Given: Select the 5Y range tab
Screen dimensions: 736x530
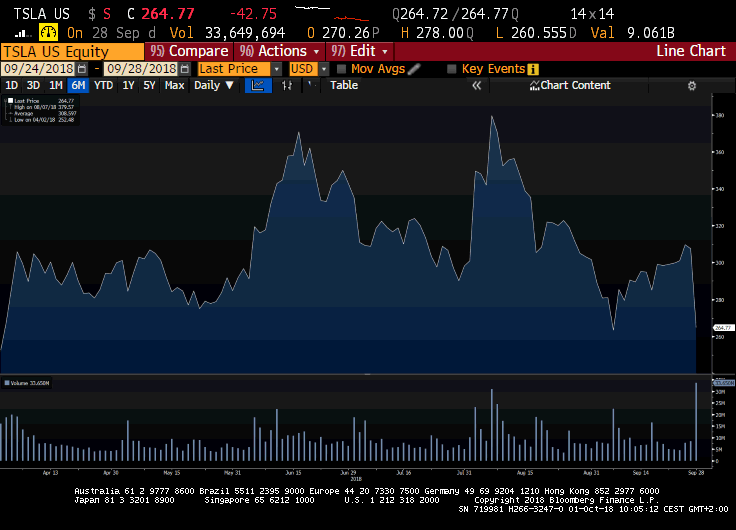Looking at the screenshot, I should pos(149,85).
